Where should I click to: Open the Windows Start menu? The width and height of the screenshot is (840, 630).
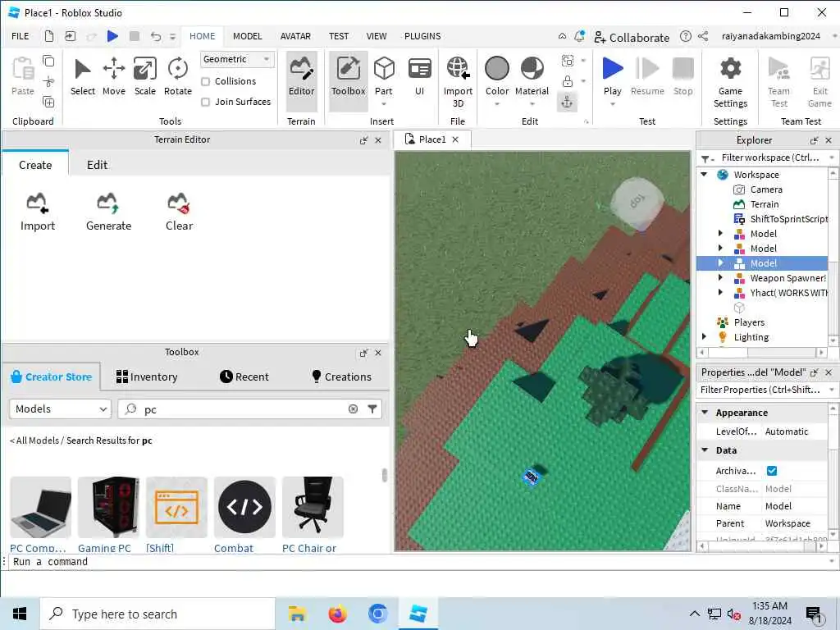tap(20, 614)
